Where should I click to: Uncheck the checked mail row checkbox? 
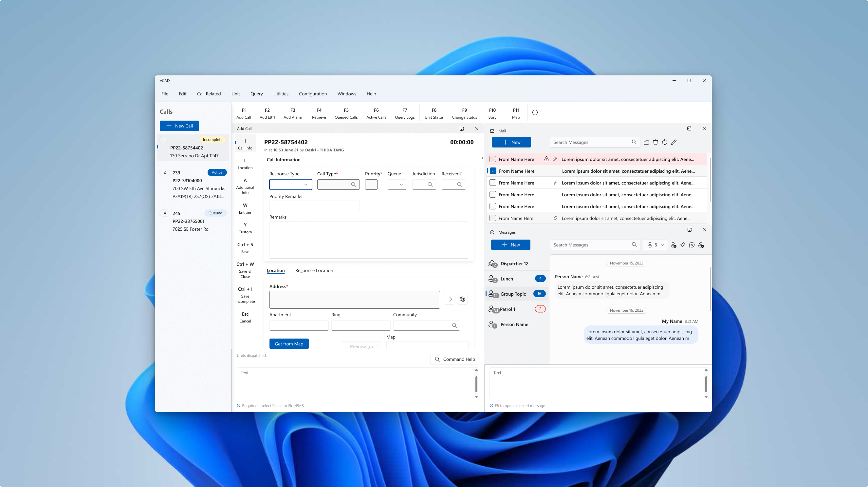493,171
